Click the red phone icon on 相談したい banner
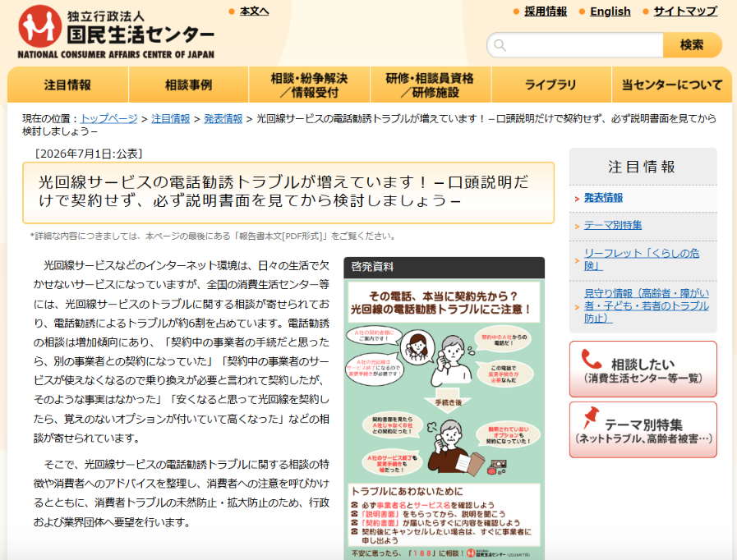Image resolution: width=737 pixels, height=560 pixels. pos(592,359)
